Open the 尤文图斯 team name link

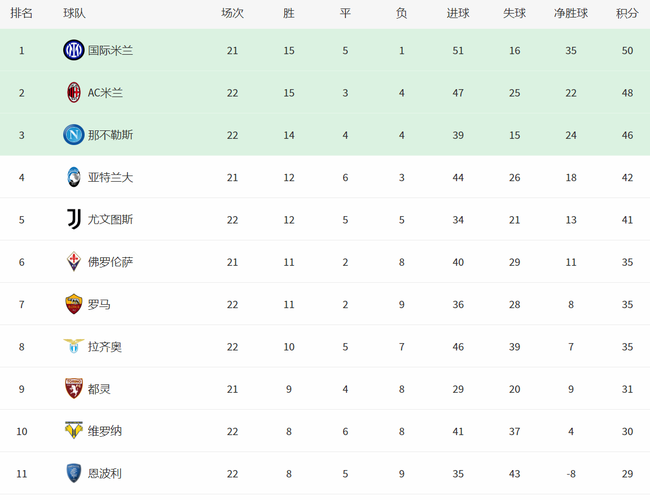[x=110, y=220]
